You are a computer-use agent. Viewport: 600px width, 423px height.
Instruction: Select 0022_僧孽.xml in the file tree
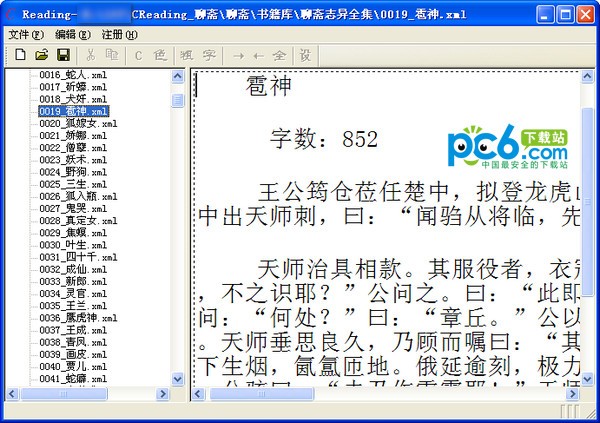click(73, 148)
